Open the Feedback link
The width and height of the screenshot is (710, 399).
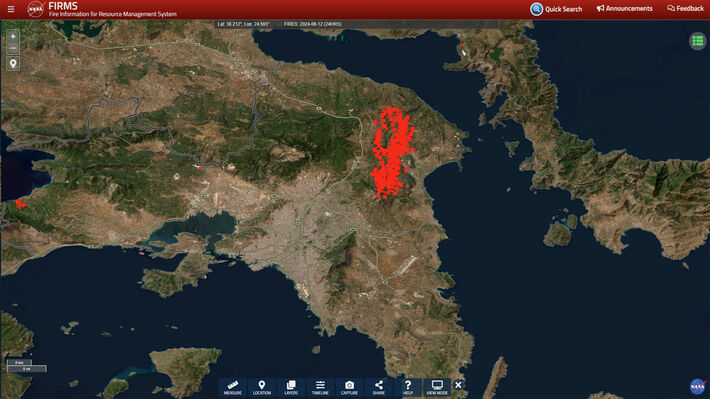685,9
